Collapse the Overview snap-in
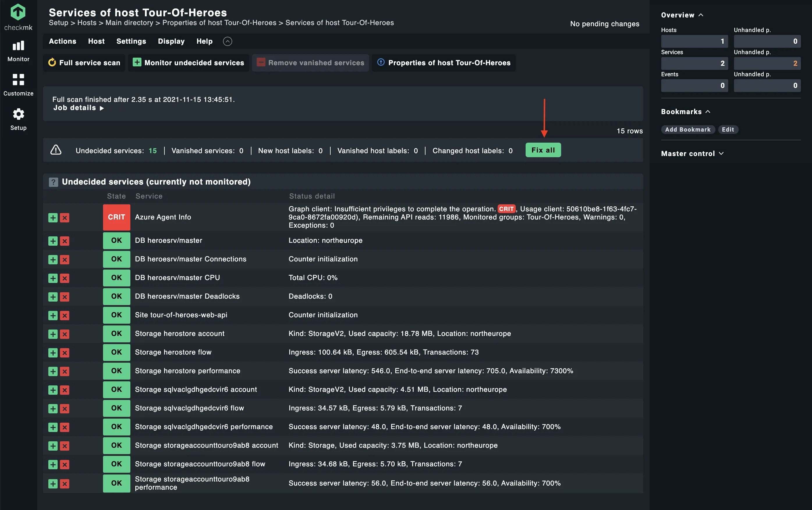812x510 pixels. point(682,15)
